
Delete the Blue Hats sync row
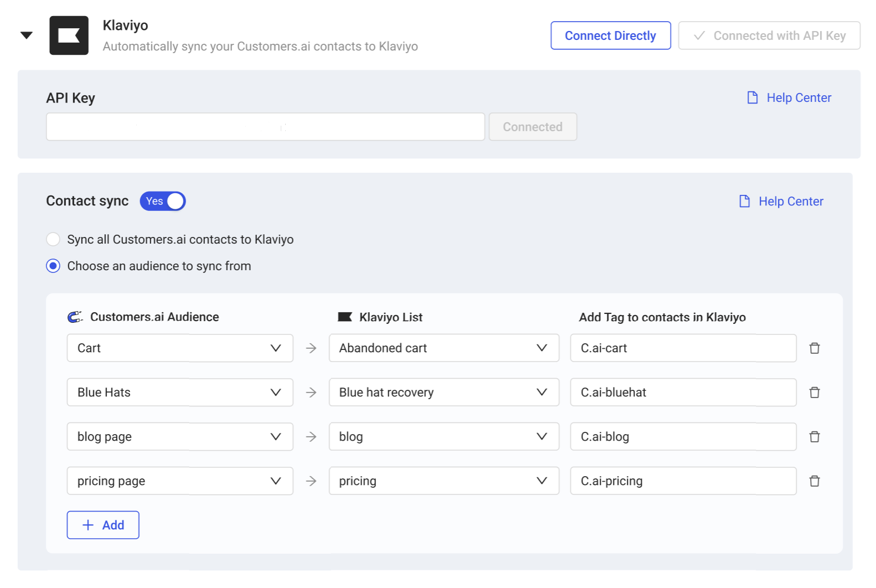(x=815, y=393)
